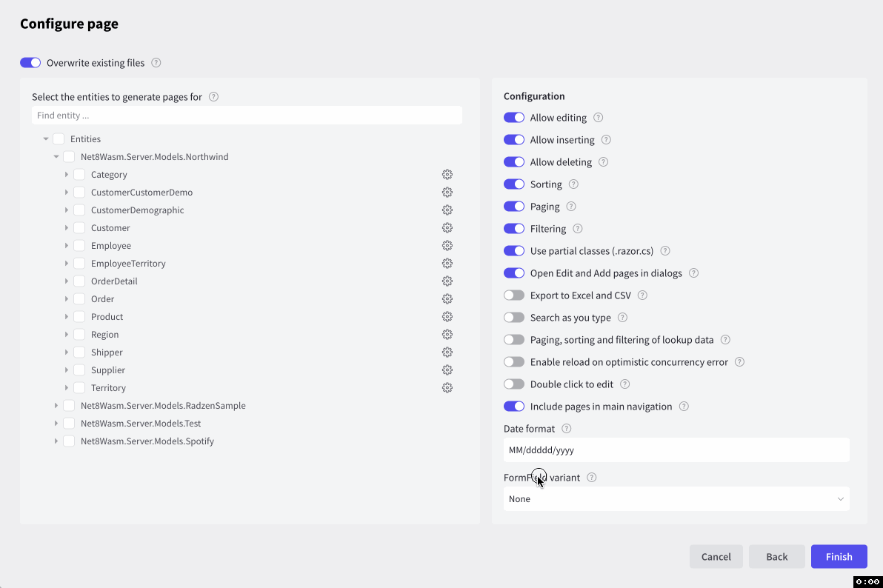Show help icon next to FormField variant

click(x=591, y=477)
